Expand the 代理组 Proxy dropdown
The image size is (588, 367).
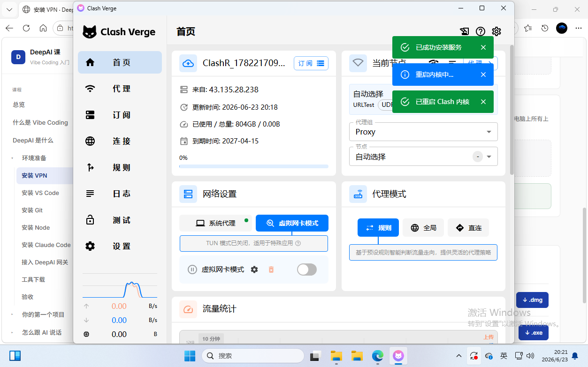(423, 132)
